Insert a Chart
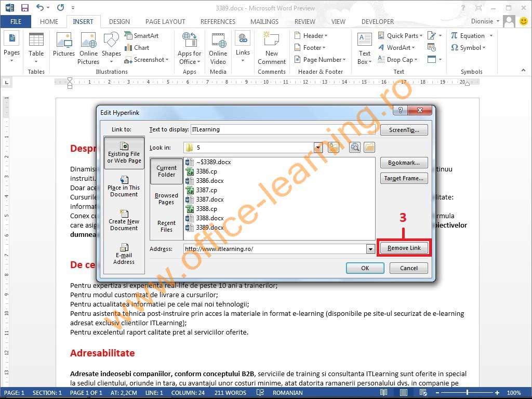532x399 pixels. tap(137, 47)
